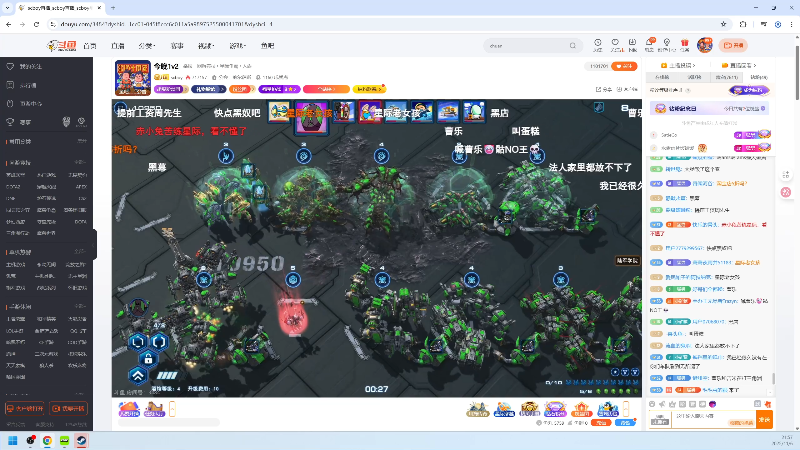800x450 pixels.
Task: Open the red gift box icon in the header
Action: [x=685, y=45]
